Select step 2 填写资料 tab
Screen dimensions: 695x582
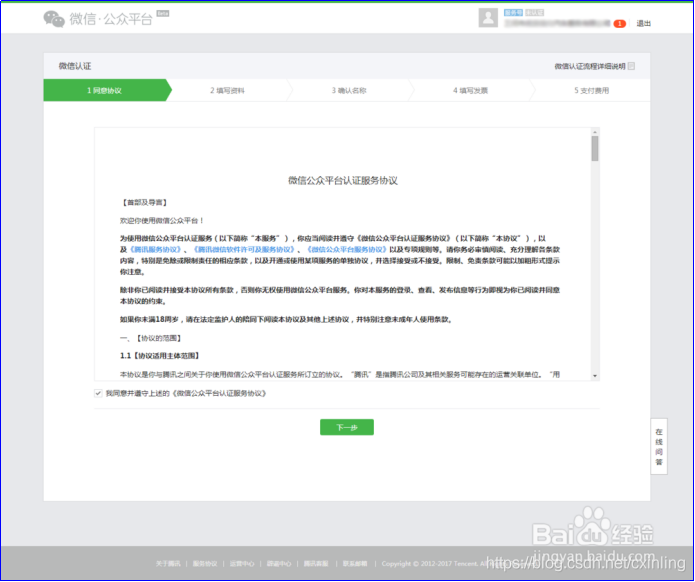tap(227, 90)
